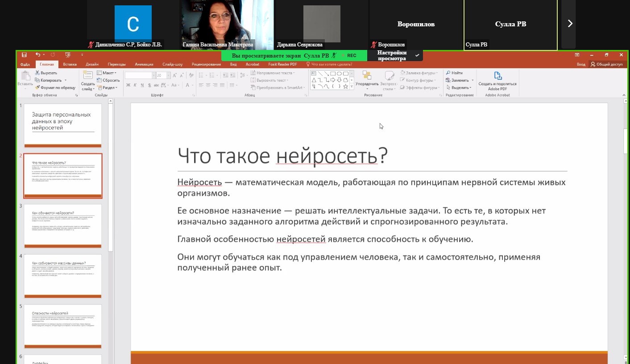Viewport: 630px width, 364px height.
Task: Center the paragraph text
Action: (208, 85)
